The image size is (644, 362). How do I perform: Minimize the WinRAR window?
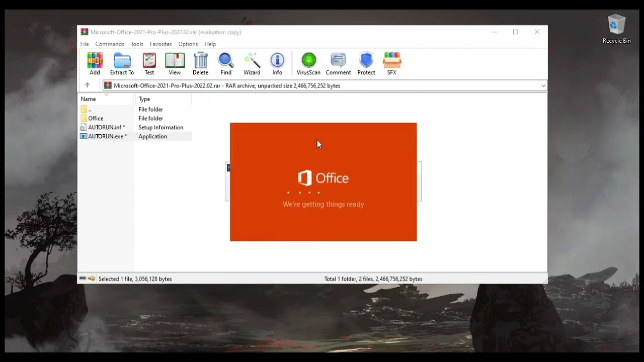point(495,32)
